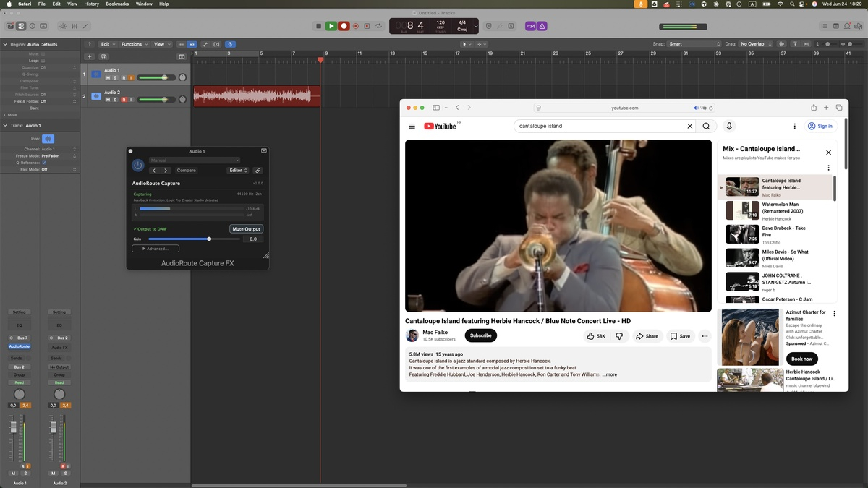Toggle Show Automation button in tracks menu bar
The height and width of the screenshot is (488, 868).
pyautogui.click(x=205, y=44)
